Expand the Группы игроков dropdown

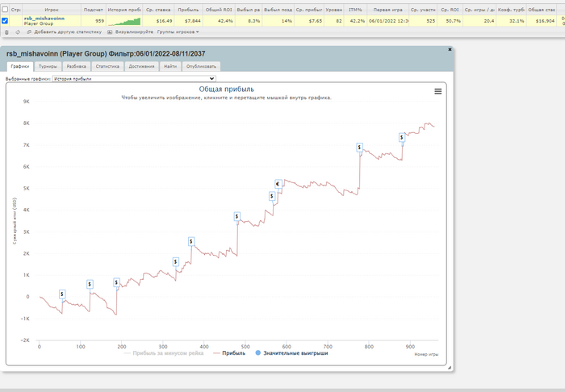178,32
